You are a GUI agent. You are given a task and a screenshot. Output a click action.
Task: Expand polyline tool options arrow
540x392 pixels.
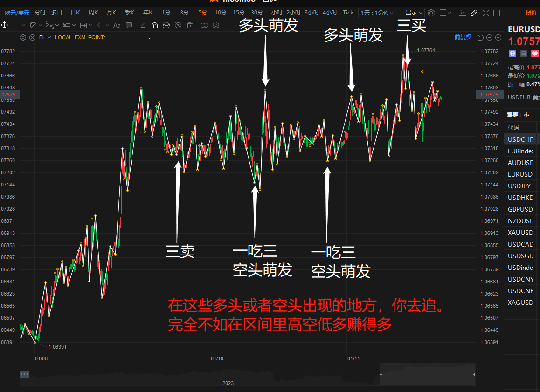[x=40, y=25]
